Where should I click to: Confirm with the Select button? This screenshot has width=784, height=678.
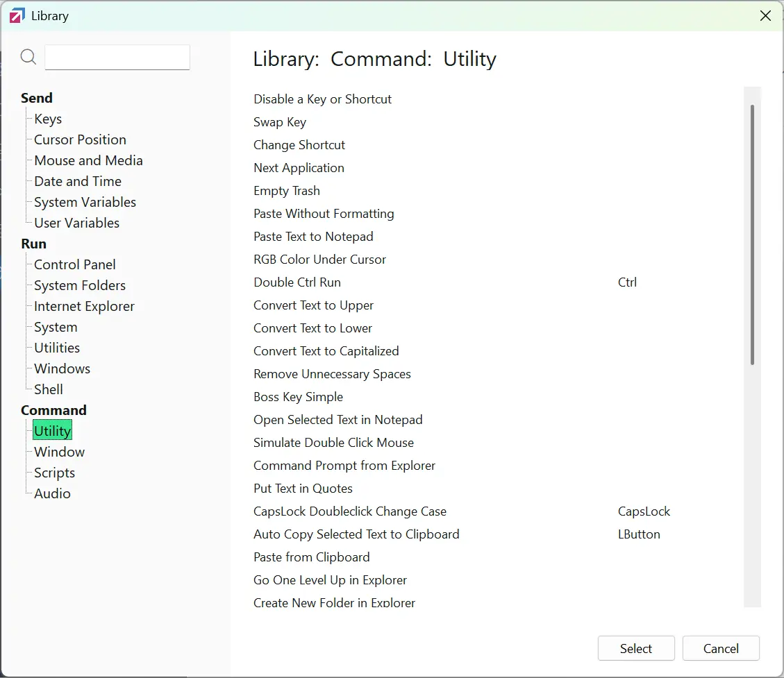(636, 649)
